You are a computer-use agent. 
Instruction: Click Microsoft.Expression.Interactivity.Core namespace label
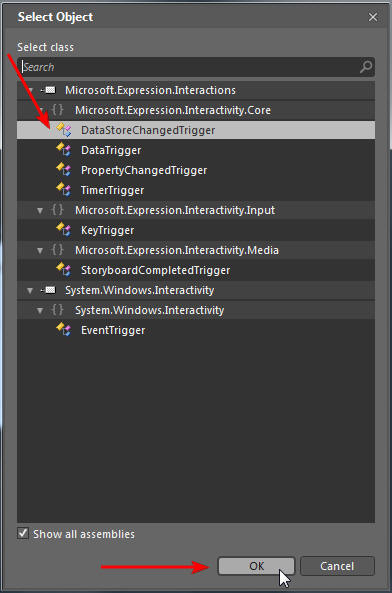coord(173,110)
